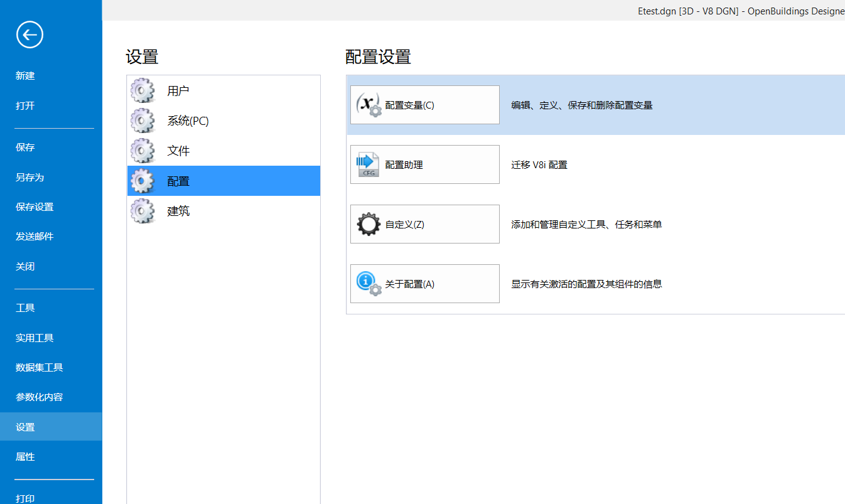
Task: Click the 配置助理 CFG file icon
Action: (369, 164)
